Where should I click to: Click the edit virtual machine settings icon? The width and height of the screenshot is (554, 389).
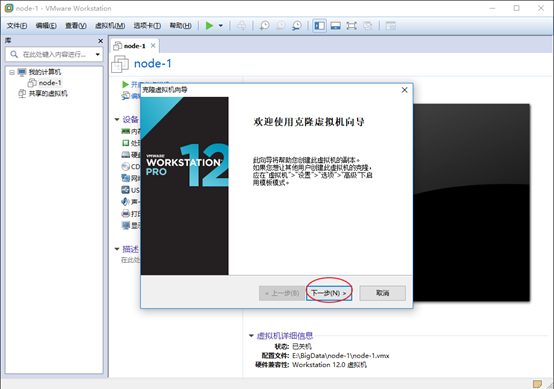125,95
